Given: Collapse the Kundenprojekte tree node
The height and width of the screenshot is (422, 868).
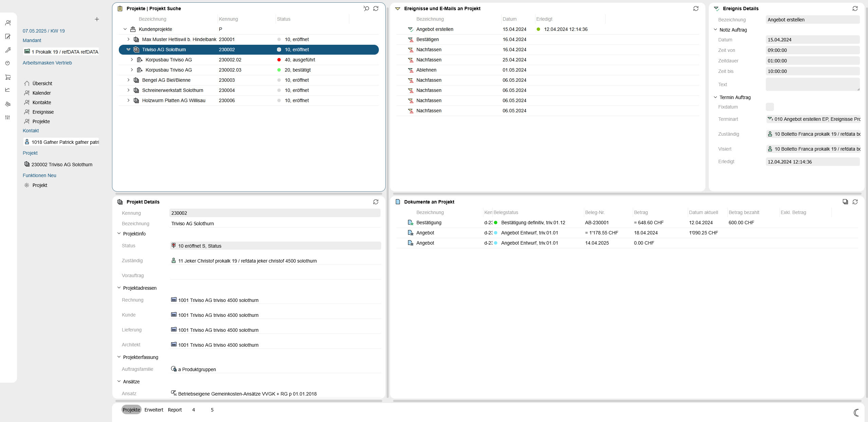Looking at the screenshot, I should 125,29.
